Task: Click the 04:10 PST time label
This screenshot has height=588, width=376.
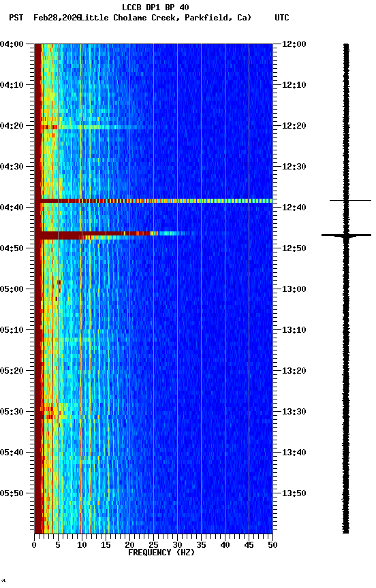Action: (12, 85)
